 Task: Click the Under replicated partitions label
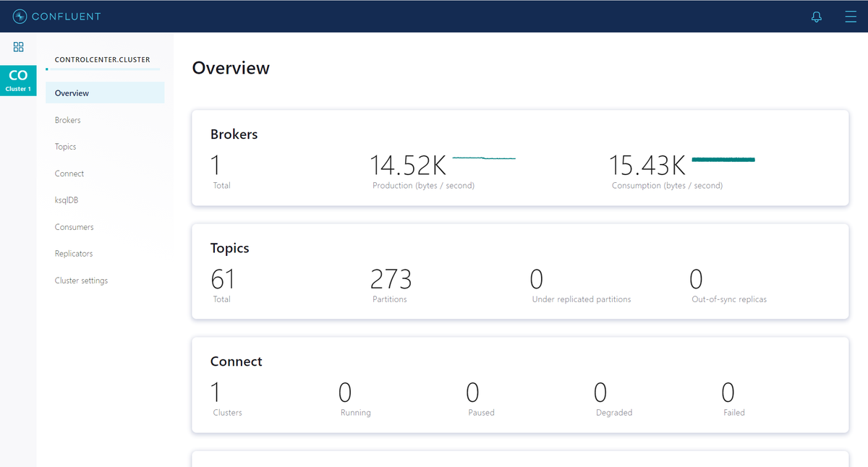pyautogui.click(x=582, y=299)
